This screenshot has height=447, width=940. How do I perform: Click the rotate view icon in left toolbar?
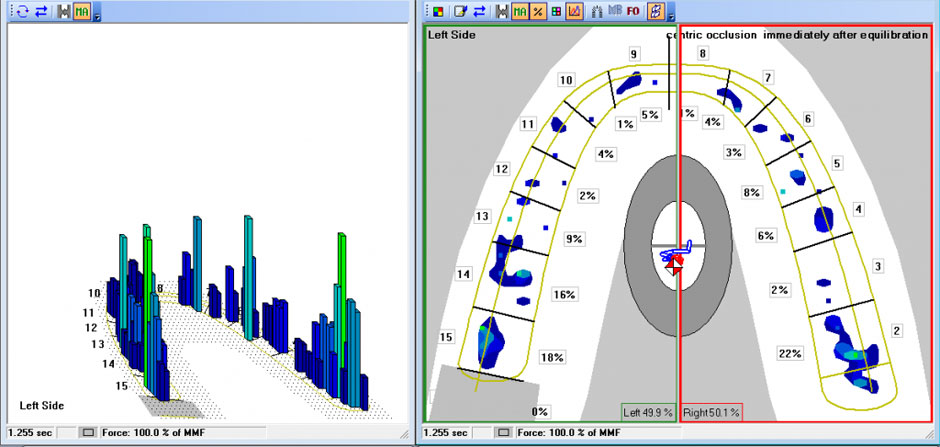point(25,11)
